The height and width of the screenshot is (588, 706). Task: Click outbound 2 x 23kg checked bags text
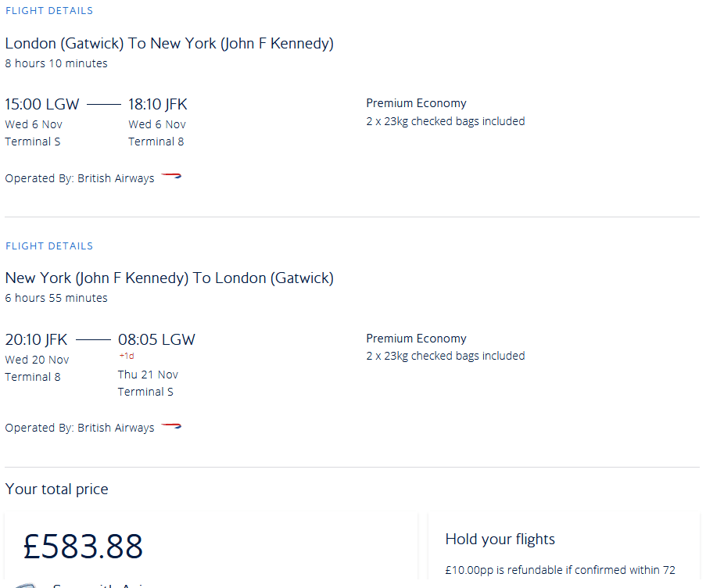(x=445, y=121)
